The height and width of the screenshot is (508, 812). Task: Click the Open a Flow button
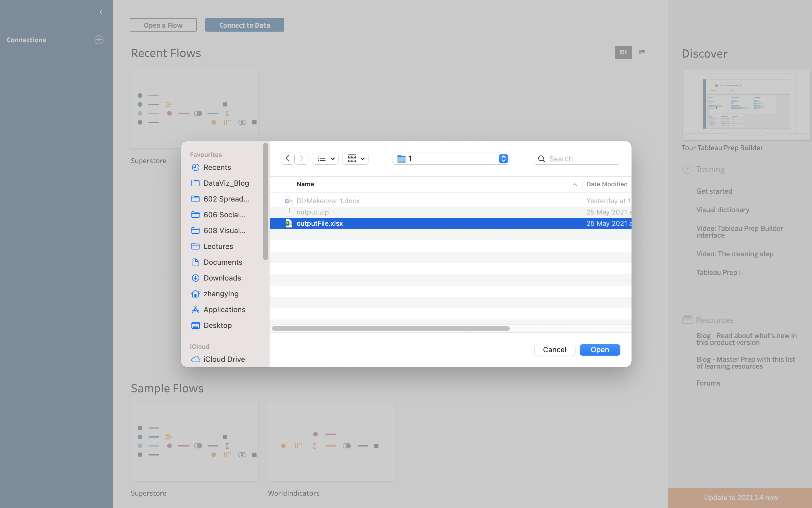pyautogui.click(x=163, y=25)
